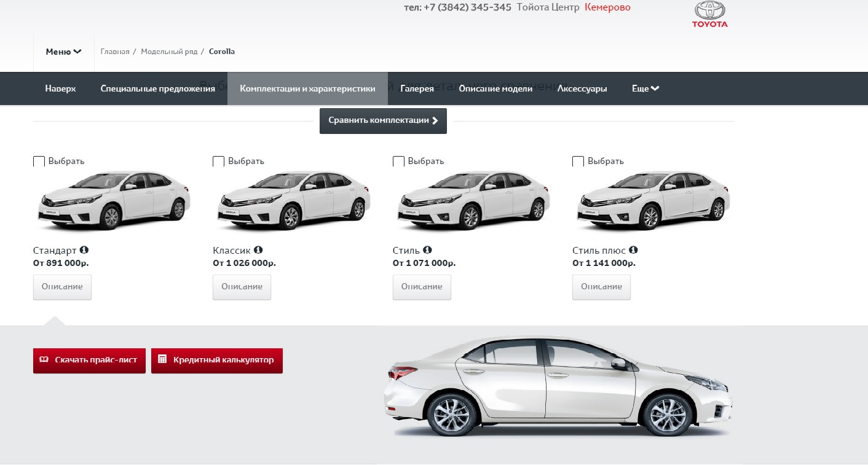The image size is (868, 465).
Task: Tick the Выбрать checkbox above Стандарт
Action: coord(39,162)
